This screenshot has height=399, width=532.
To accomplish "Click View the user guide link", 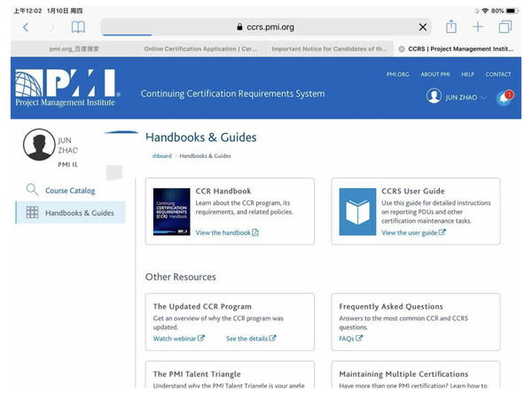I will (413, 232).
